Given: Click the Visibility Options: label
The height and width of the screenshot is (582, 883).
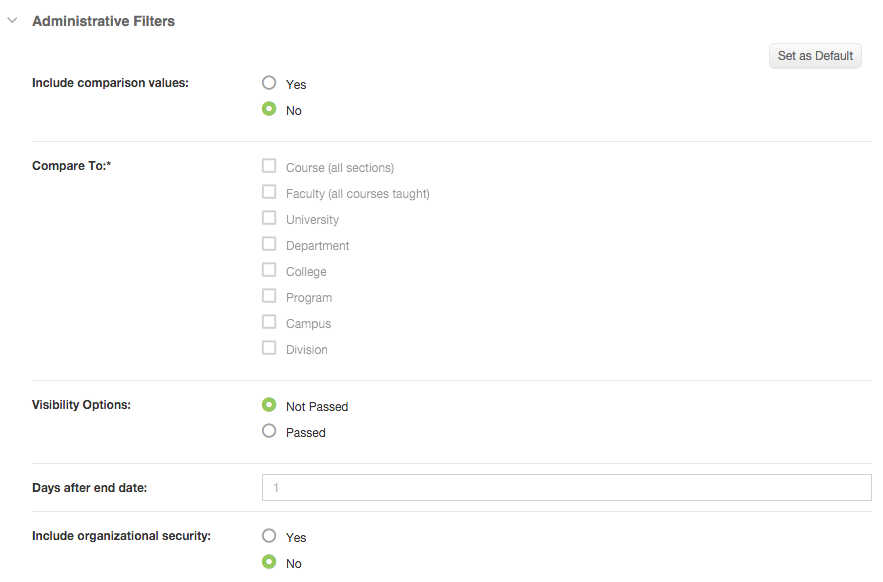Looking at the screenshot, I should [81, 405].
